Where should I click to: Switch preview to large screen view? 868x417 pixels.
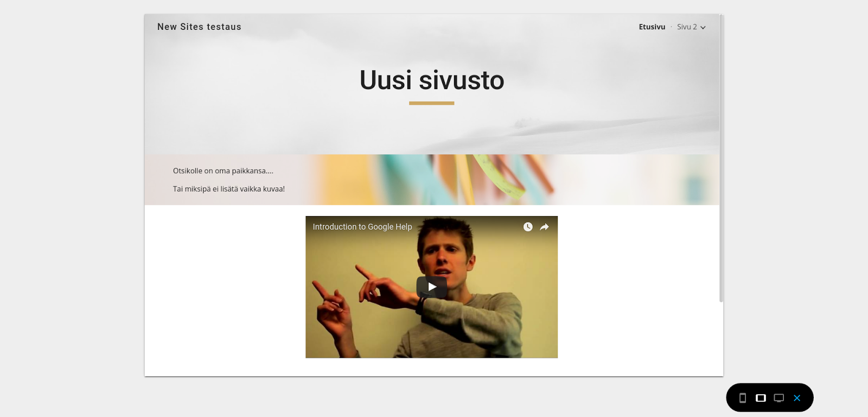[779, 398]
